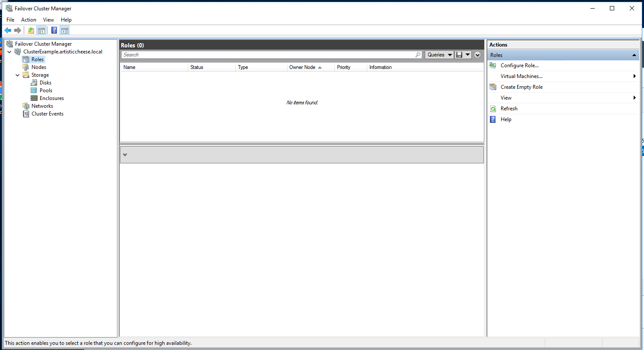Open Cluster Events in tree
This screenshot has height=350, width=644.
click(47, 114)
